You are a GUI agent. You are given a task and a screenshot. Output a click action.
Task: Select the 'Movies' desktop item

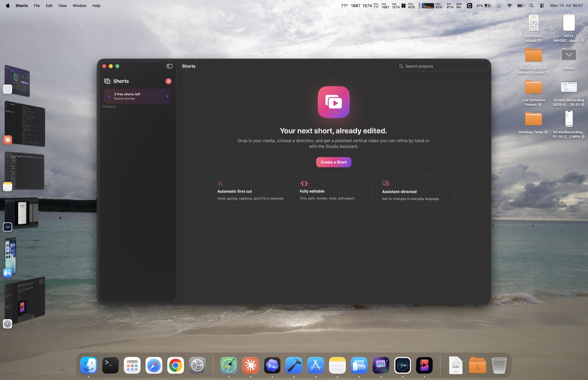tap(569, 59)
